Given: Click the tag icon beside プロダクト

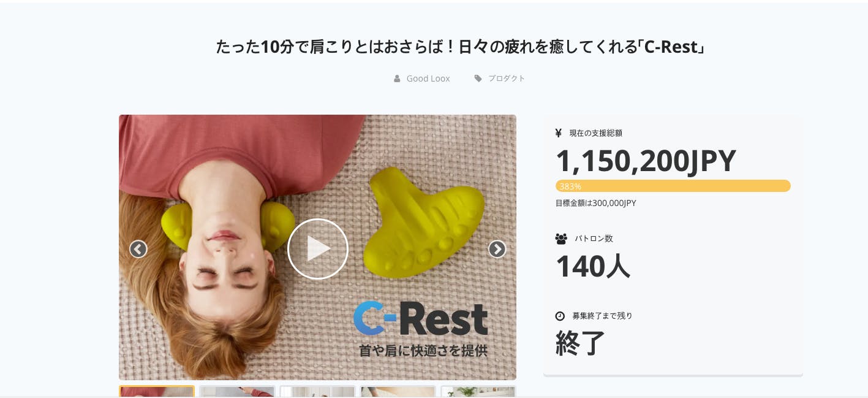Looking at the screenshot, I should 478,78.
